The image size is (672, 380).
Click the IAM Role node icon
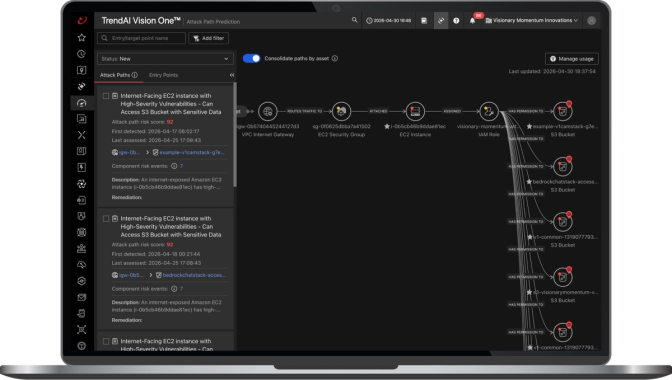(489, 111)
